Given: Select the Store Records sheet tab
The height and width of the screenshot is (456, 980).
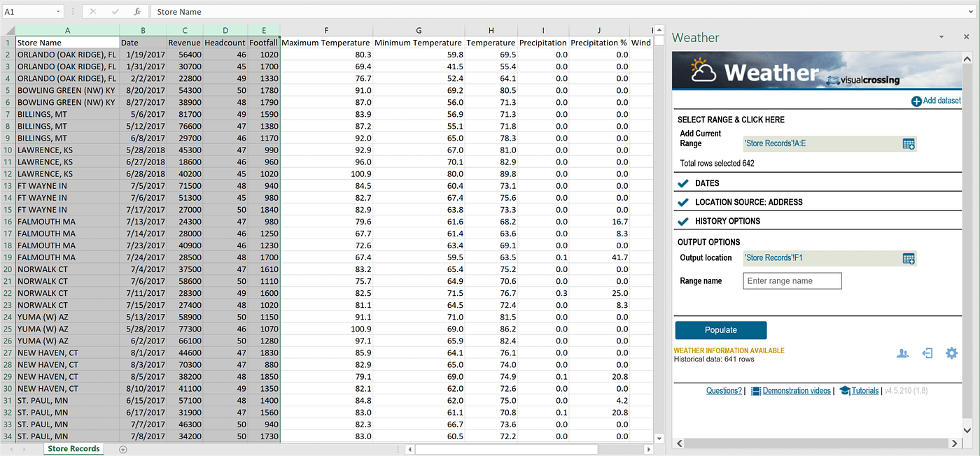Looking at the screenshot, I should [73, 448].
